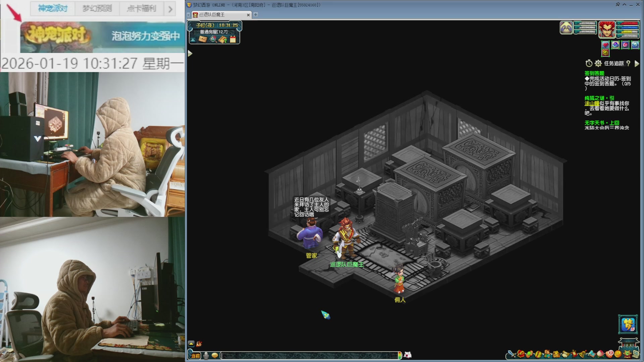This screenshot has width=644, height=362.
Task: Toggle task tracking timer icon
Action: 589,63
